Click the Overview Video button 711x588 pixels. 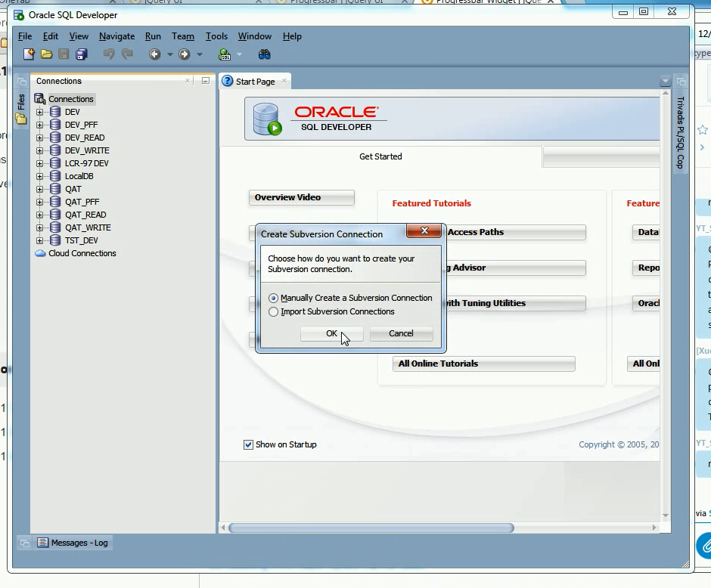(x=302, y=197)
